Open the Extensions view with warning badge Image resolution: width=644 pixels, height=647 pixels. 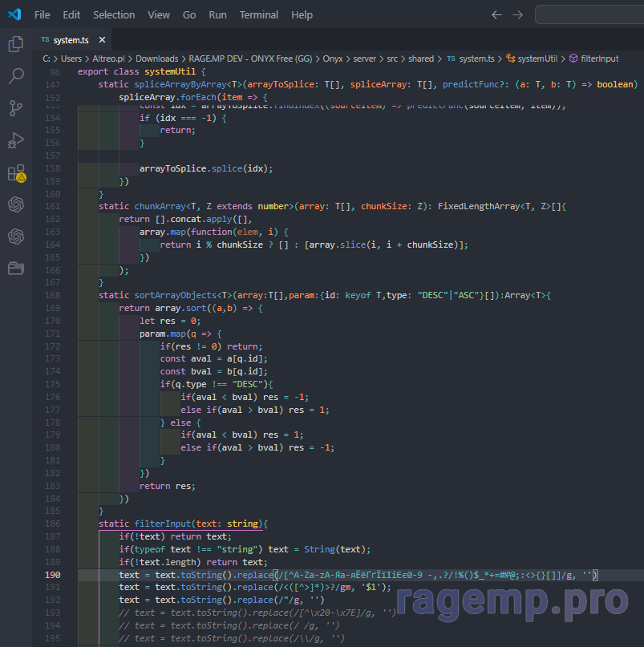(15, 172)
